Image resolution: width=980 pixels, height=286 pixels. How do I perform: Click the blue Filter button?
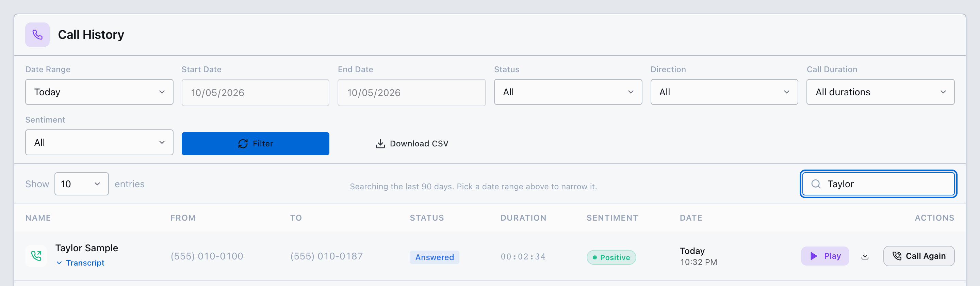click(x=255, y=144)
